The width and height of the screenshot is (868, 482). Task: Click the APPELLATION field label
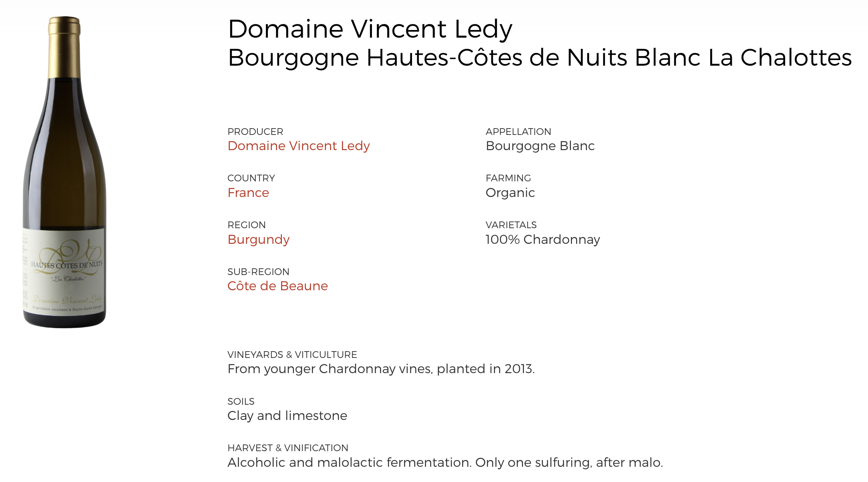pyautogui.click(x=518, y=132)
